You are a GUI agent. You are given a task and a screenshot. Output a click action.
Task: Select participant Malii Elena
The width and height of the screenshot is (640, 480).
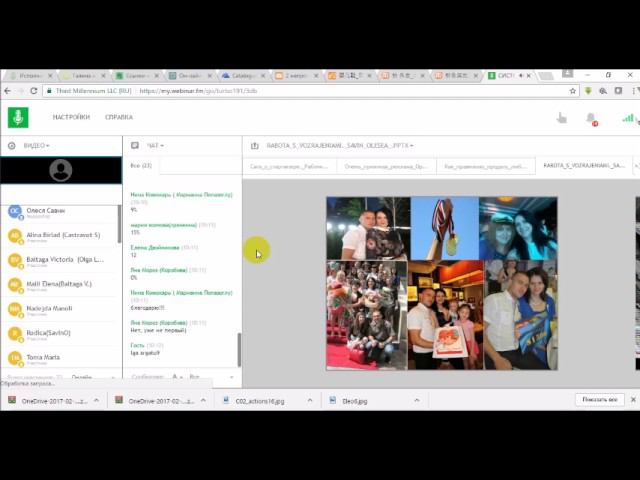tap(60, 286)
